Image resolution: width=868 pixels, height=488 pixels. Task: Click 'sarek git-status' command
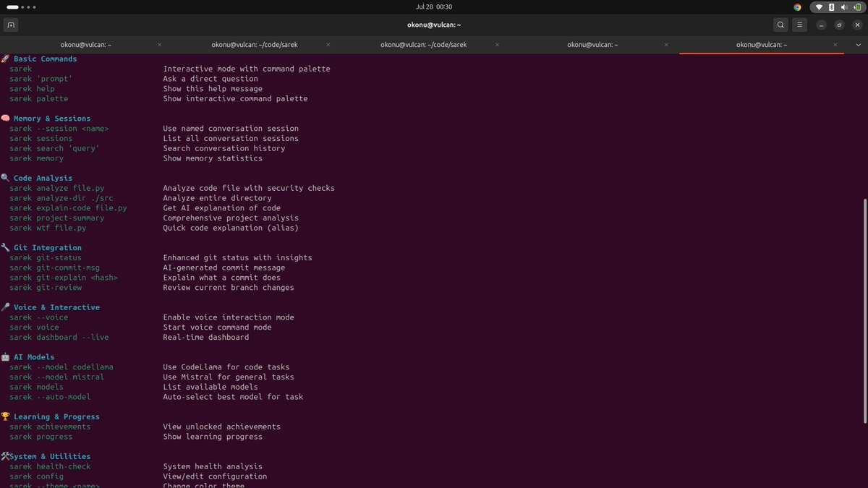click(46, 257)
